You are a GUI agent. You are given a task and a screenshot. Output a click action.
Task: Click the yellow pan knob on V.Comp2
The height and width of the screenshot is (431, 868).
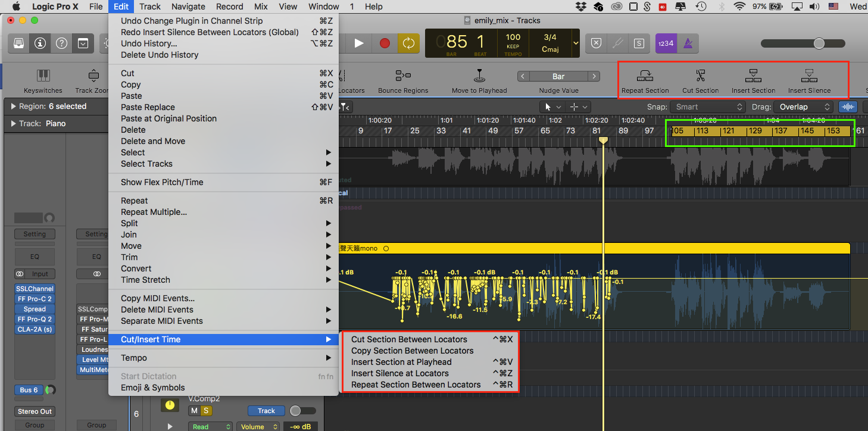170,405
